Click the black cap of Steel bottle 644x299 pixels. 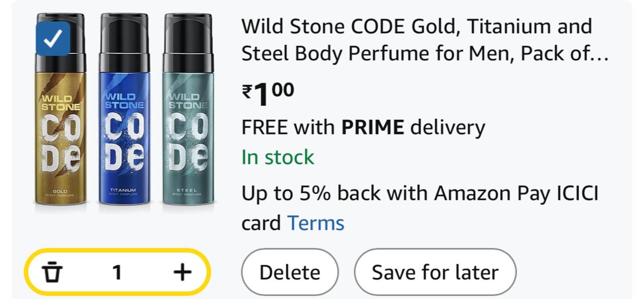point(188,40)
